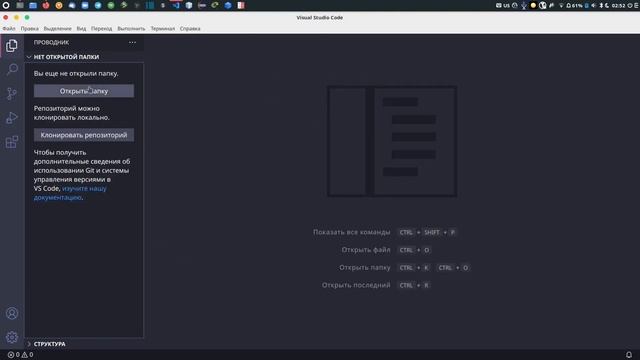Open the 'Справка' menu
640x360 pixels.
(x=190, y=29)
